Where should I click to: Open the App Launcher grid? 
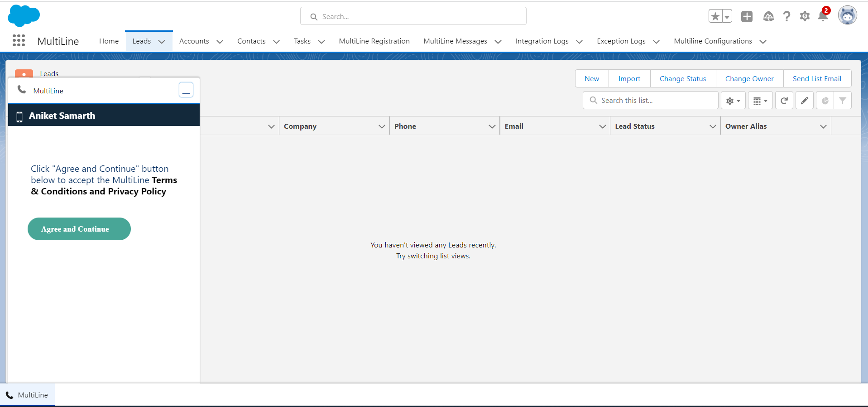(x=19, y=41)
